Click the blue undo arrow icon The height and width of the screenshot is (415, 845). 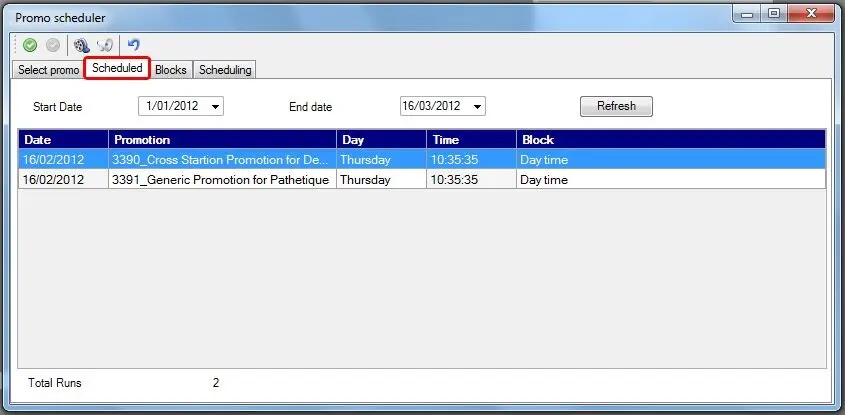tap(133, 45)
